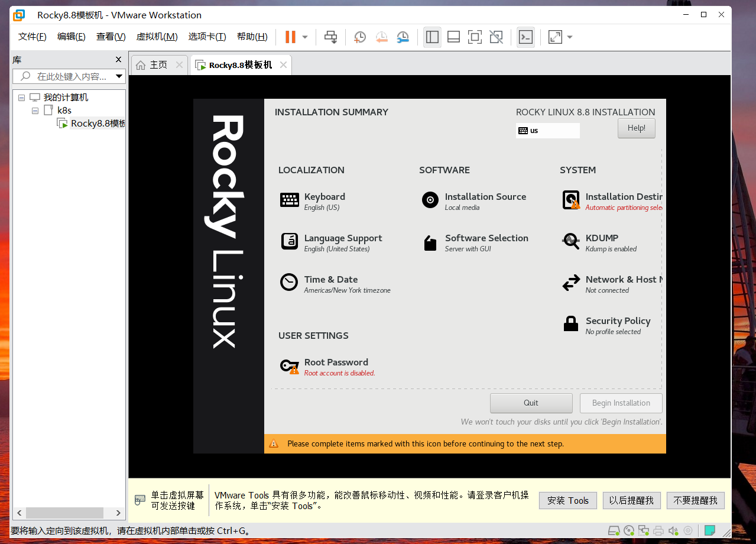Open the 文件(F) menu
This screenshot has height=544, width=756.
tap(33, 37)
